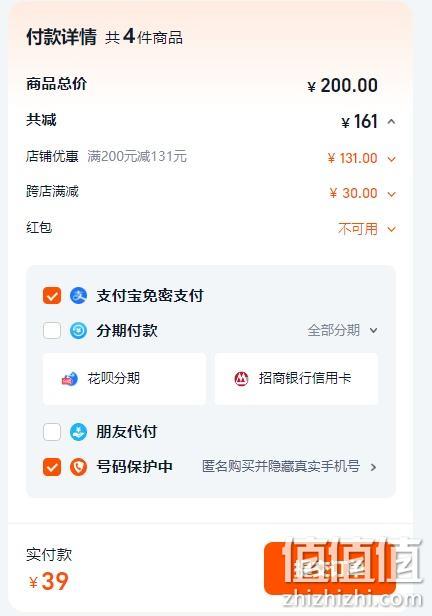Click the Huabei installment icon
This screenshot has height=616, width=432.
70,379
